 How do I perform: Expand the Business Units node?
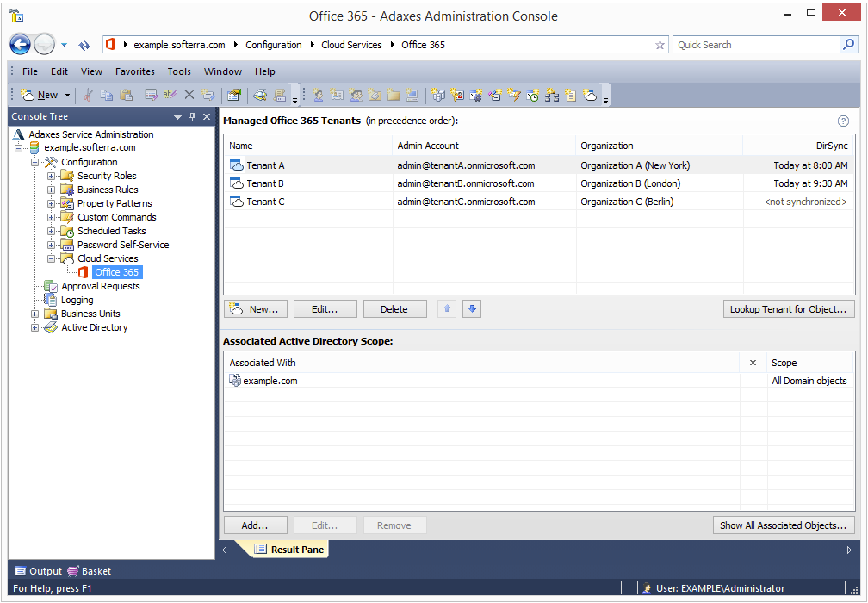coord(34,314)
